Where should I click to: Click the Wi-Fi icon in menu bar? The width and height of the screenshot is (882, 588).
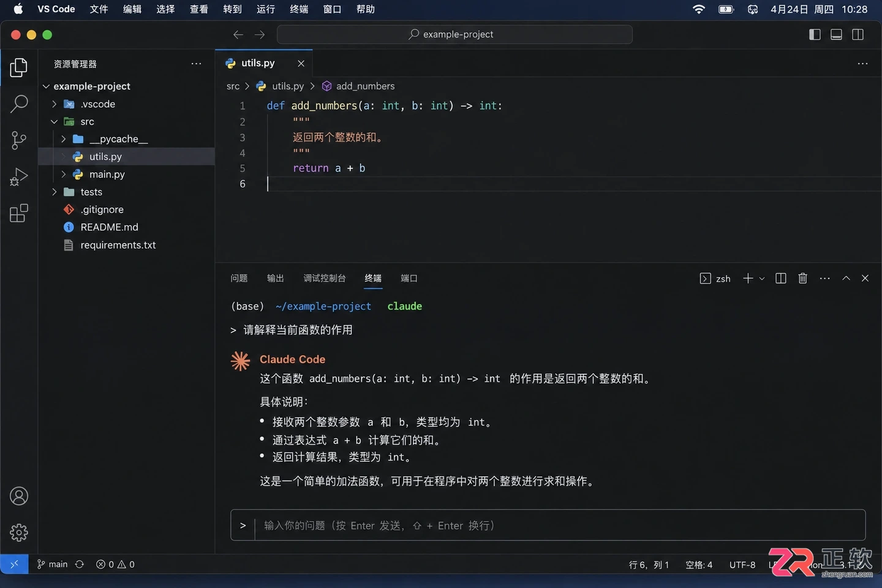[699, 9]
